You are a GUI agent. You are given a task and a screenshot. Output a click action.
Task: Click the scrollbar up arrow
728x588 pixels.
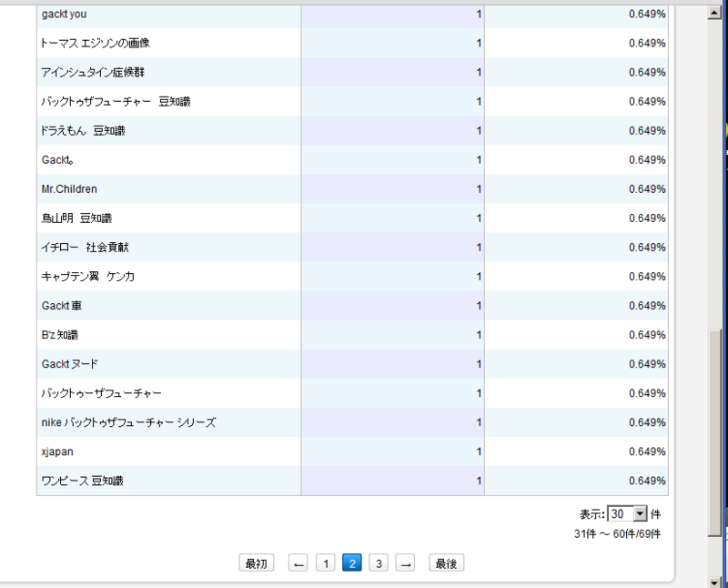[x=714, y=13]
